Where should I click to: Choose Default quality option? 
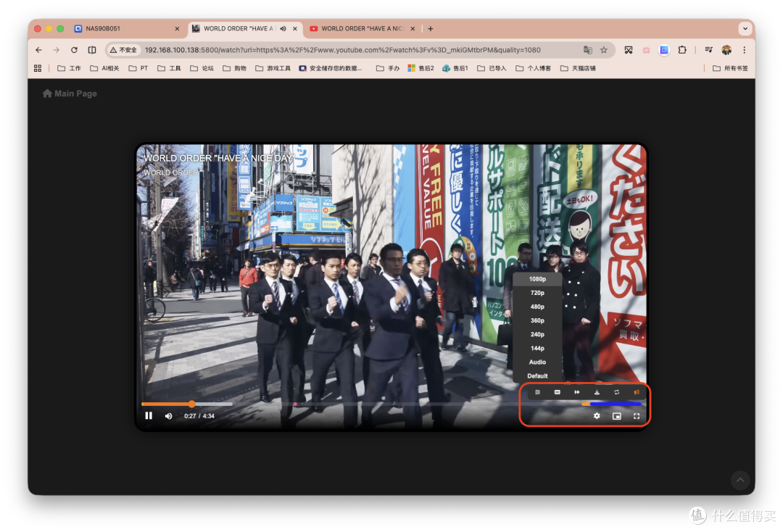point(538,375)
